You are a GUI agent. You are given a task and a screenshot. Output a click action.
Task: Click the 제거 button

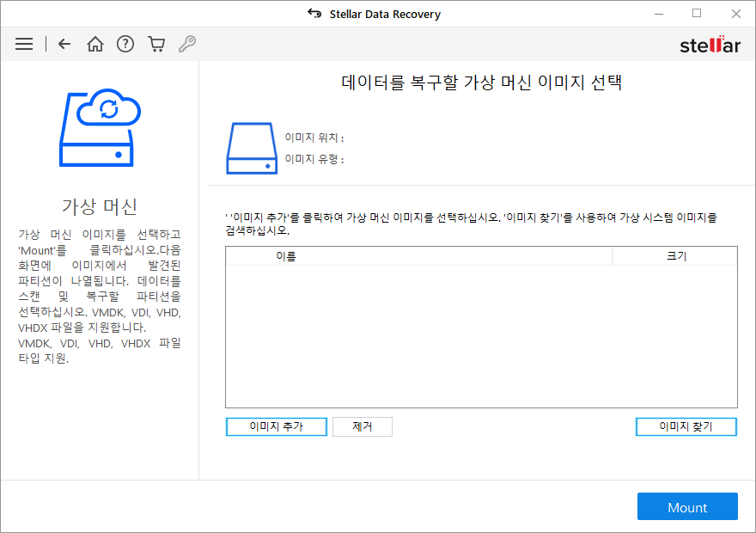coord(362,426)
